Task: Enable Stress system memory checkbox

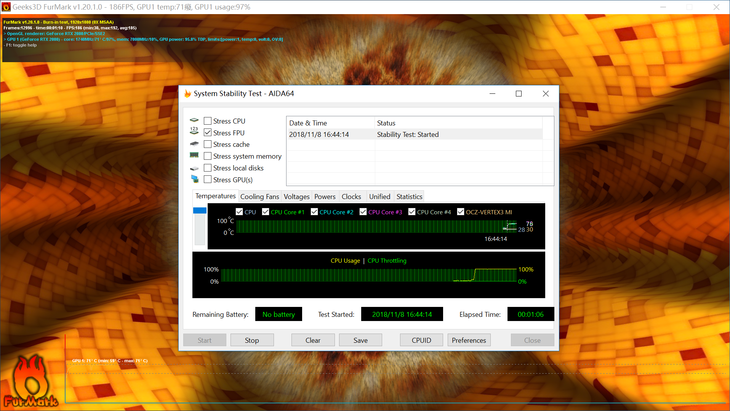Action: (208, 156)
